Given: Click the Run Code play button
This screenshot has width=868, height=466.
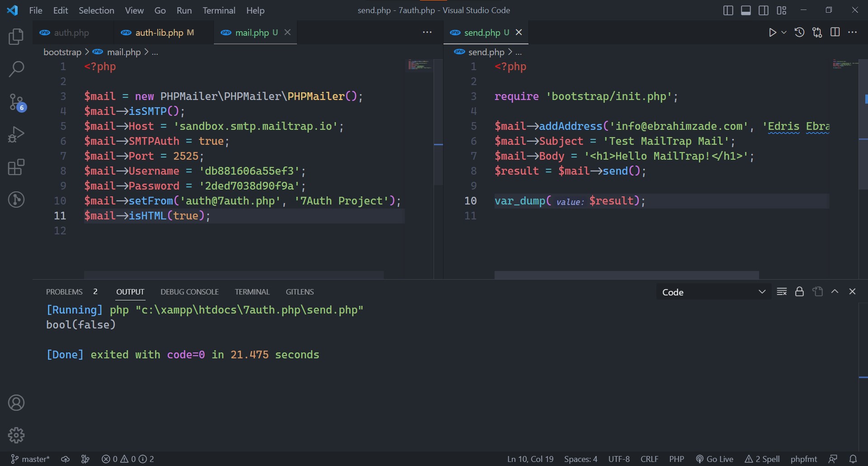Looking at the screenshot, I should (772, 33).
